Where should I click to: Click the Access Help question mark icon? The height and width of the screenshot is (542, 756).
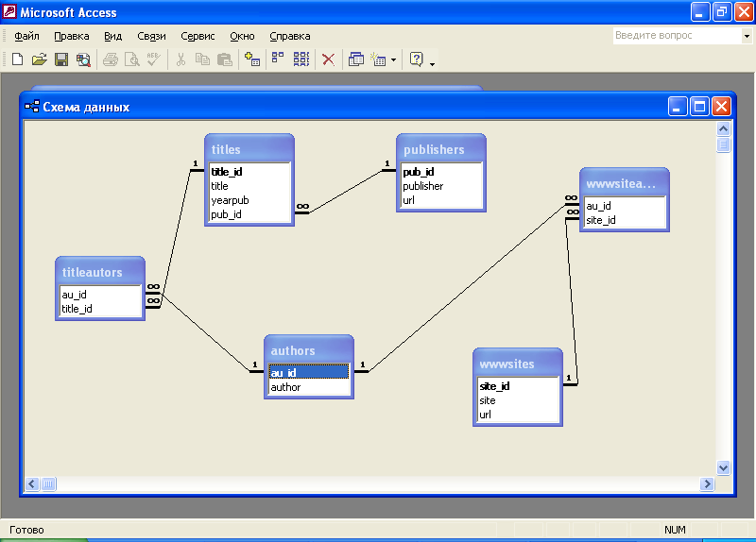coord(416,59)
